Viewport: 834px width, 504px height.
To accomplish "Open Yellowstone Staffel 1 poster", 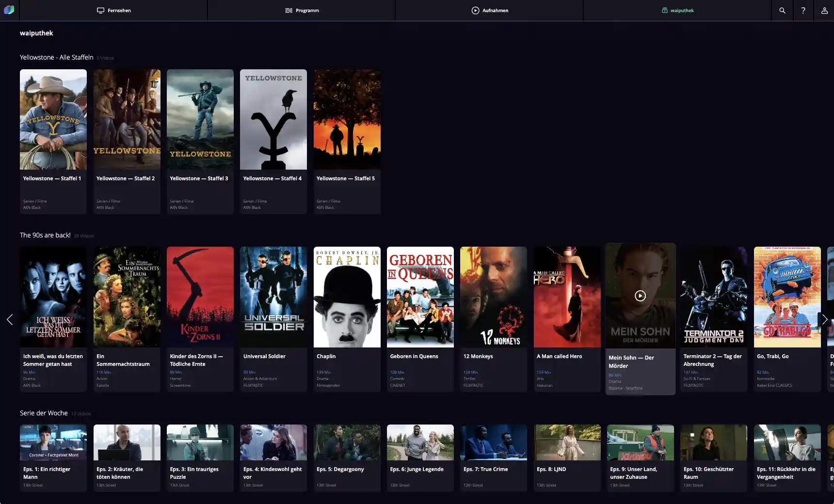I will (x=53, y=119).
